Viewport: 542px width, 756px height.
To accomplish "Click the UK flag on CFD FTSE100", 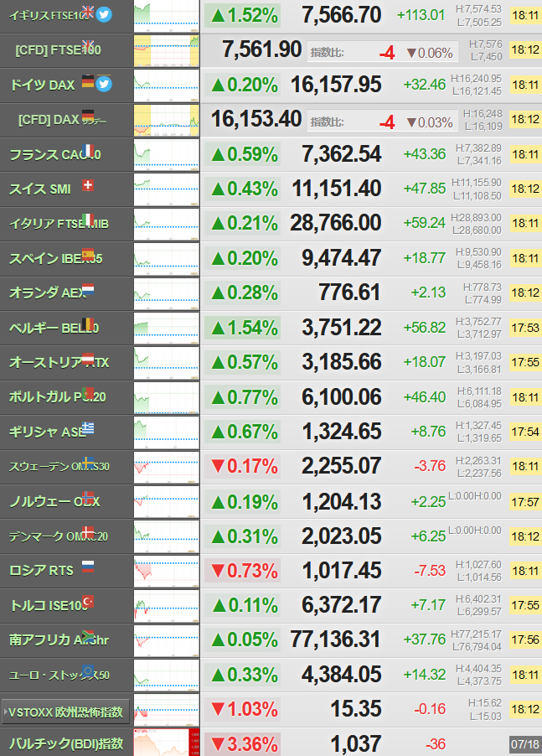I will [x=88, y=45].
